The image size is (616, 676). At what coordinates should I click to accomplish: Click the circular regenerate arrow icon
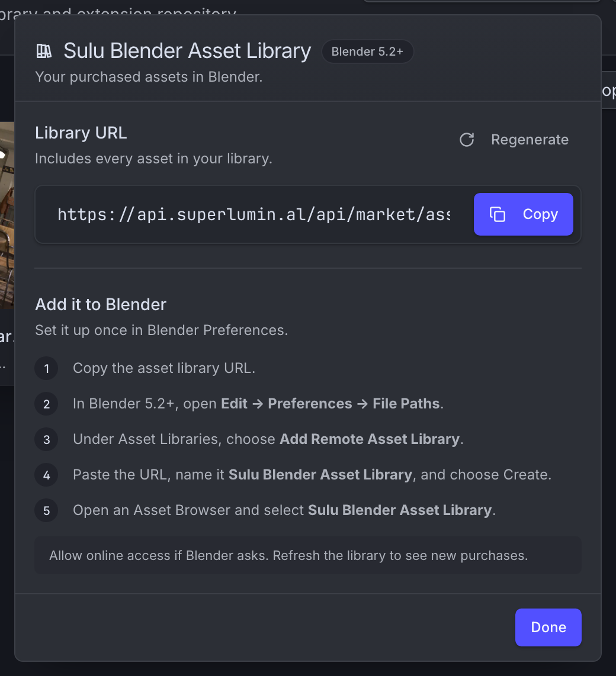click(467, 140)
